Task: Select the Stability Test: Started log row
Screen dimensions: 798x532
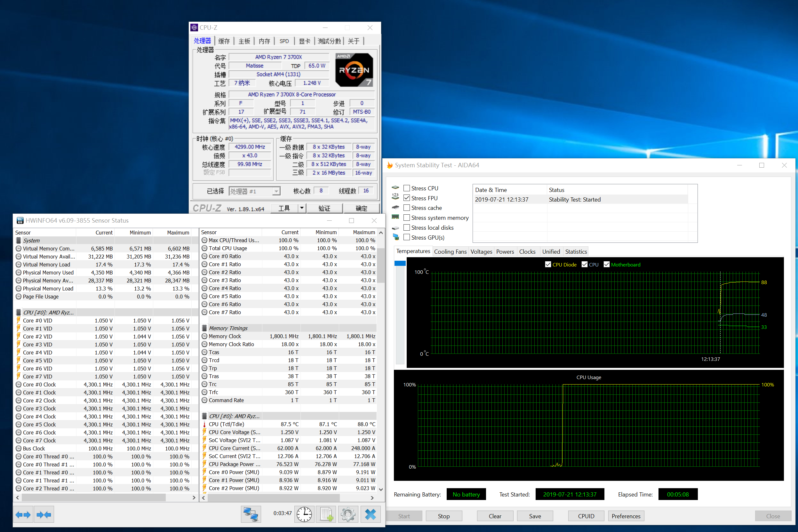Action: click(x=581, y=200)
